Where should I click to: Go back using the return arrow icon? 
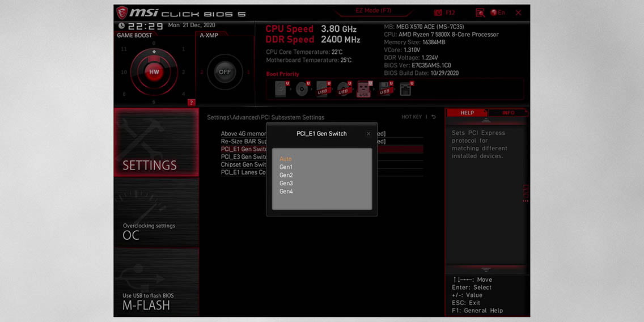433,117
